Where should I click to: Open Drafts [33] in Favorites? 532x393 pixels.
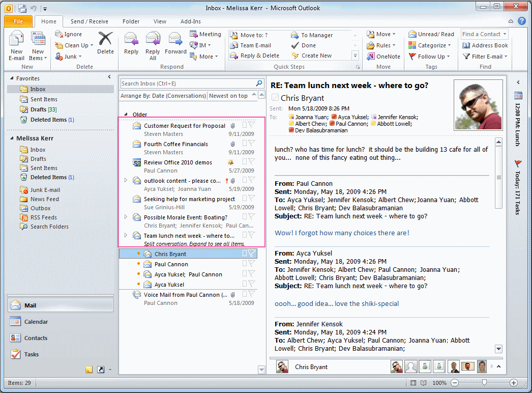43,109
